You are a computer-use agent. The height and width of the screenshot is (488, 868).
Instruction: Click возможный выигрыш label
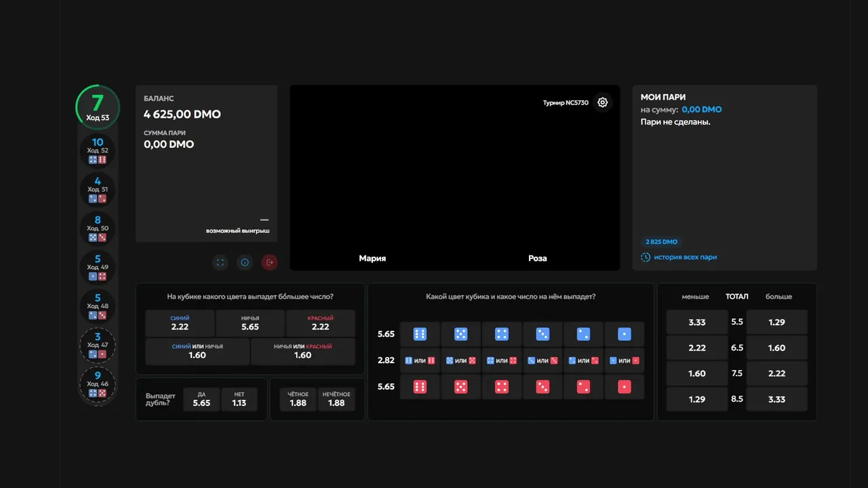[238, 231]
